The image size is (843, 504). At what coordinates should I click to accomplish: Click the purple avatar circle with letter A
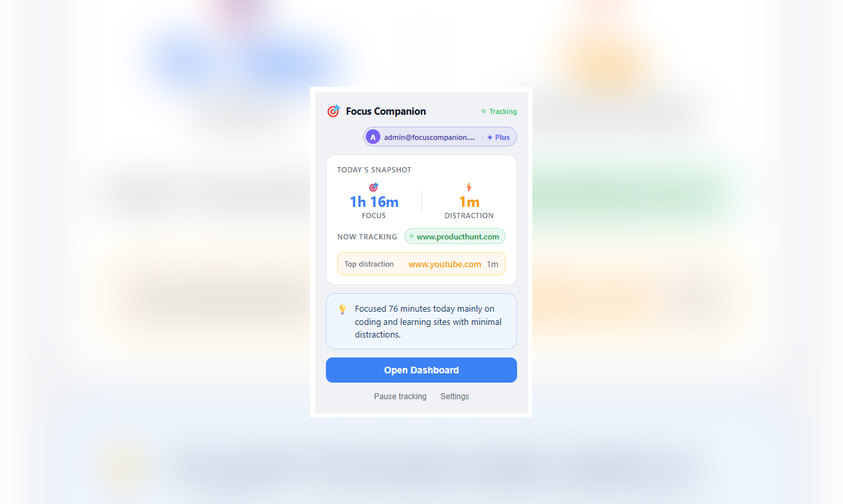click(x=373, y=137)
